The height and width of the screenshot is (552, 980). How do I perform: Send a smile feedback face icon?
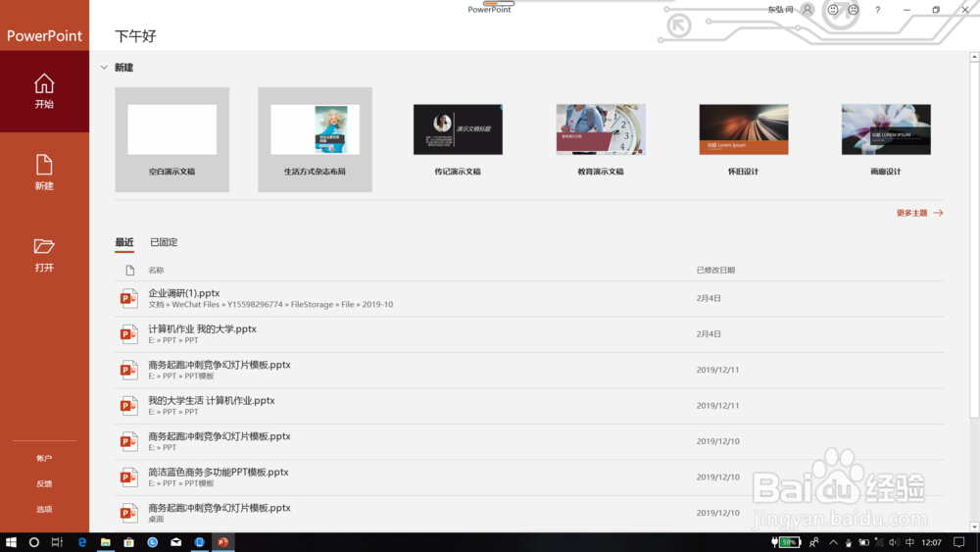point(832,10)
